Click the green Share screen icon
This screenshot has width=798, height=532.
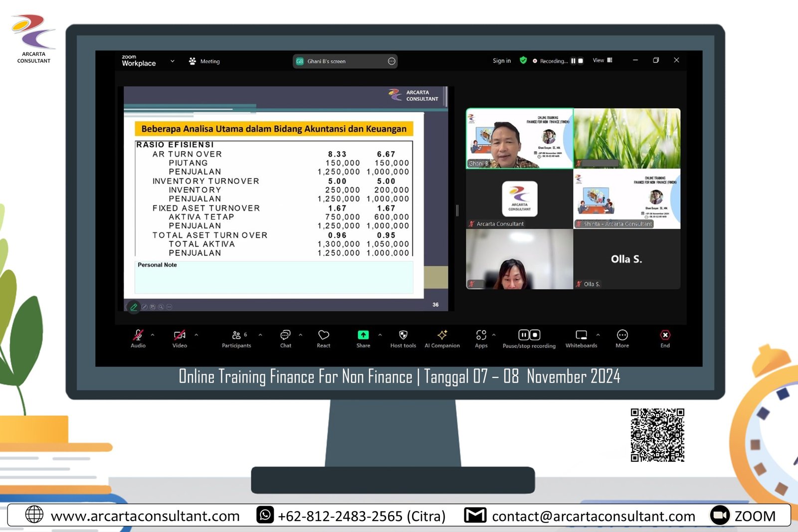point(363,335)
